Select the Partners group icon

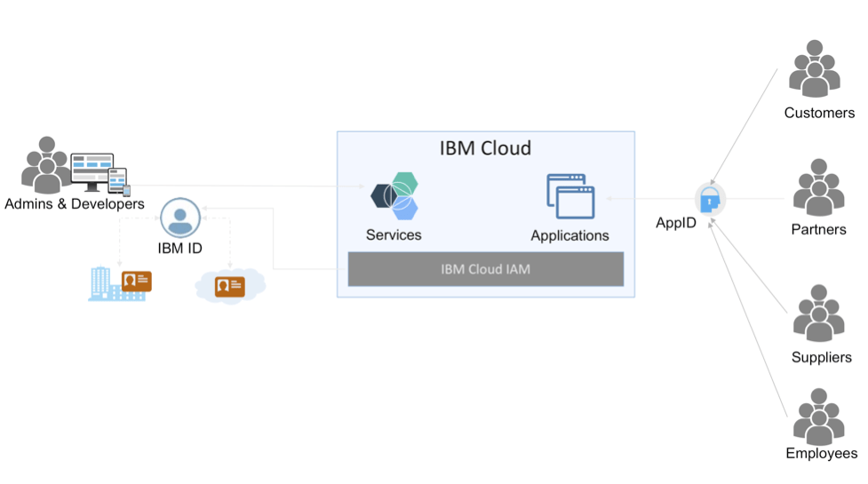819,187
